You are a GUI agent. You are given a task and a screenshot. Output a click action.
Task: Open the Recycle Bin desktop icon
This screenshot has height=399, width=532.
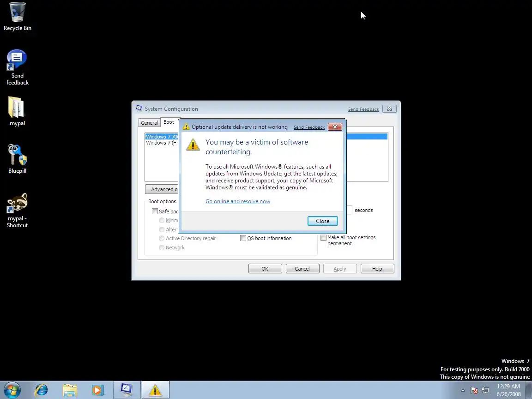17,16
